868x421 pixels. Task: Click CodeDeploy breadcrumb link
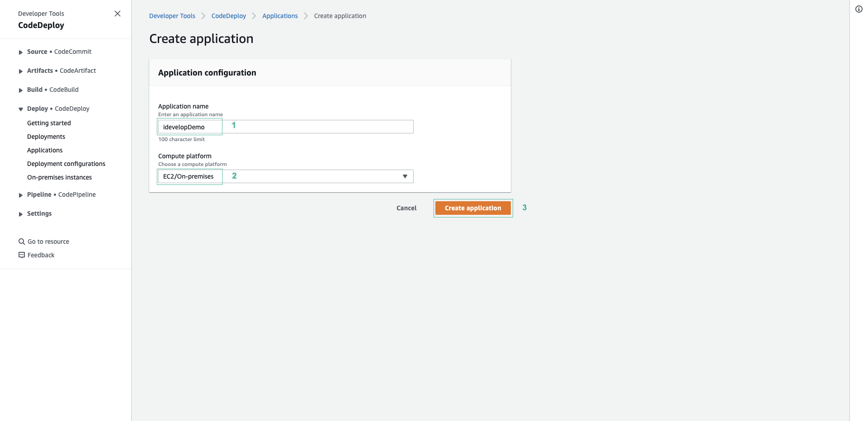tap(229, 16)
